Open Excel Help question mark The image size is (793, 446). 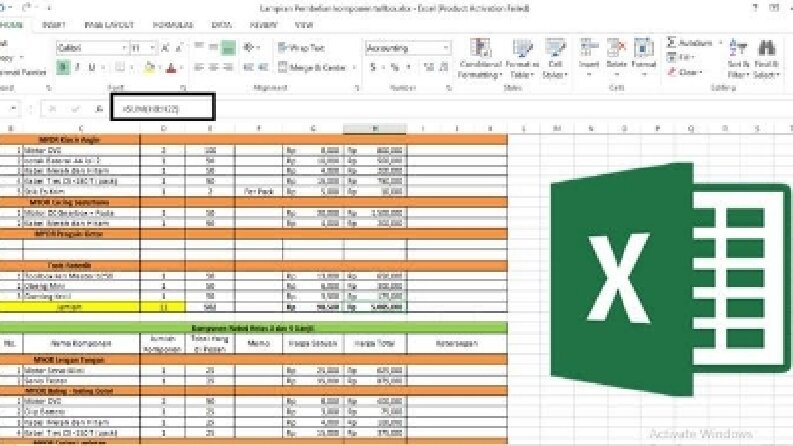[756, 8]
